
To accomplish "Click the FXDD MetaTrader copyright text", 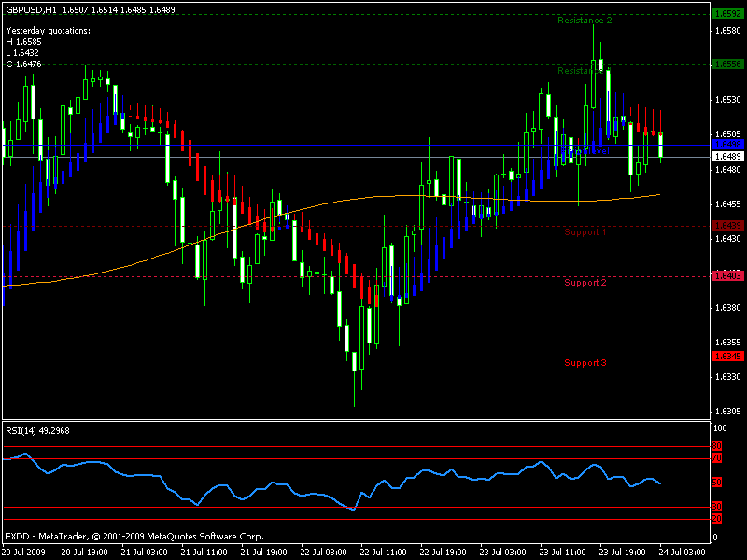I will [134, 537].
